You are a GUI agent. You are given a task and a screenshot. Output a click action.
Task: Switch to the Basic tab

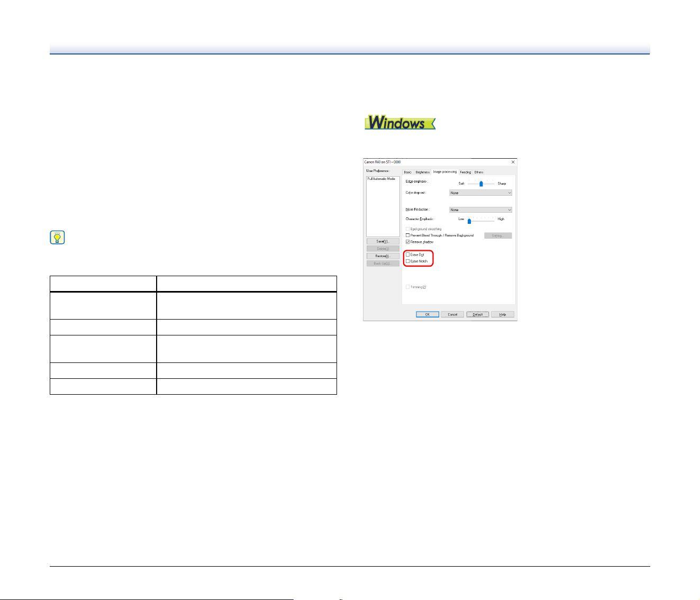[408, 172]
